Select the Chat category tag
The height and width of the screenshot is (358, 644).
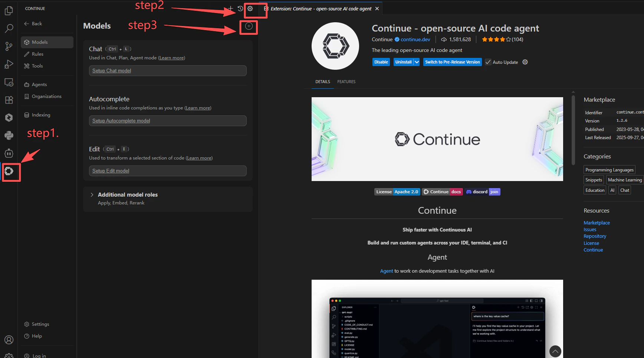625,190
